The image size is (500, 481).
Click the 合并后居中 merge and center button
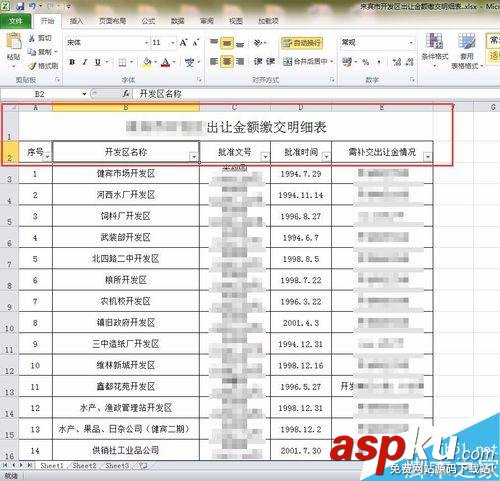pos(305,62)
